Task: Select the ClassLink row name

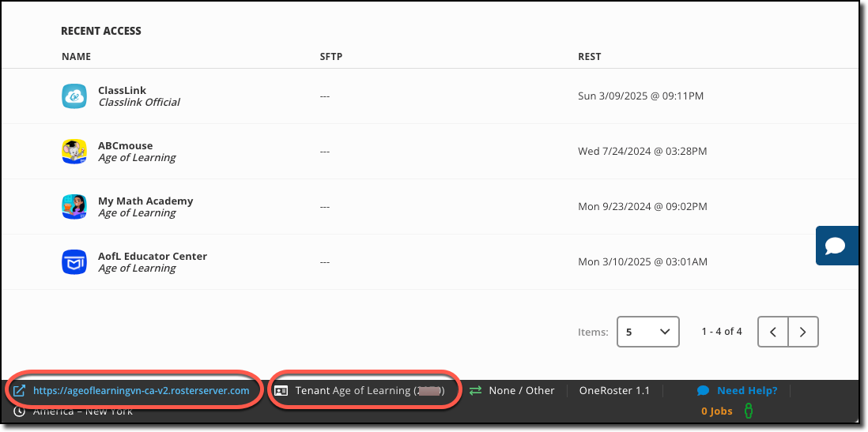Action: tap(123, 90)
